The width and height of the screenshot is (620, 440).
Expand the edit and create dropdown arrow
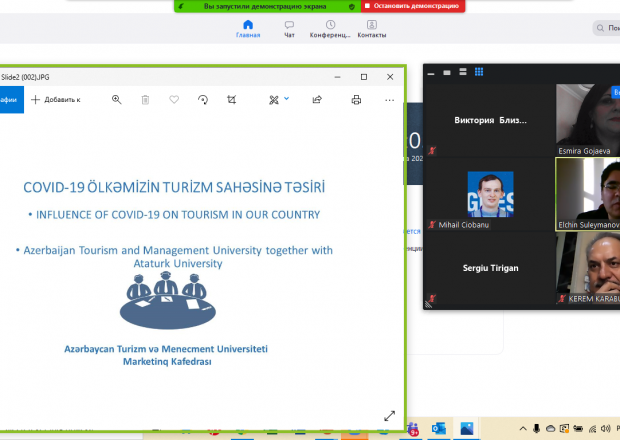[x=287, y=99]
